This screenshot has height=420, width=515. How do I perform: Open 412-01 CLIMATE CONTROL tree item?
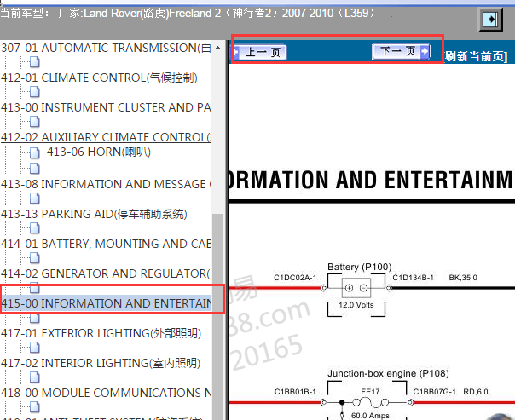pos(99,78)
